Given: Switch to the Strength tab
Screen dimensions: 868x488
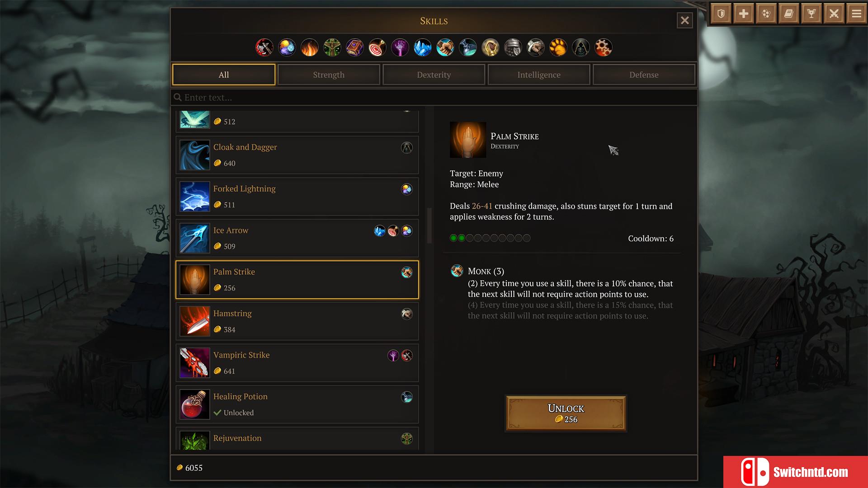Looking at the screenshot, I should click(x=329, y=75).
